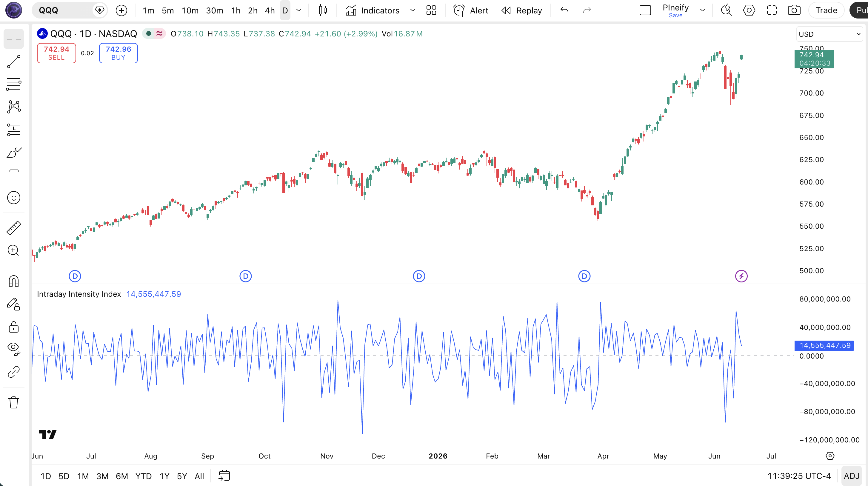Open the go to date calendar icon

pyautogui.click(x=224, y=476)
